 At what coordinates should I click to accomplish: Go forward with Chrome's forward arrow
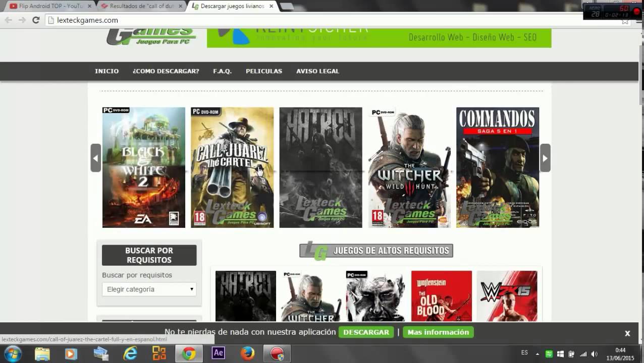pos(22,20)
